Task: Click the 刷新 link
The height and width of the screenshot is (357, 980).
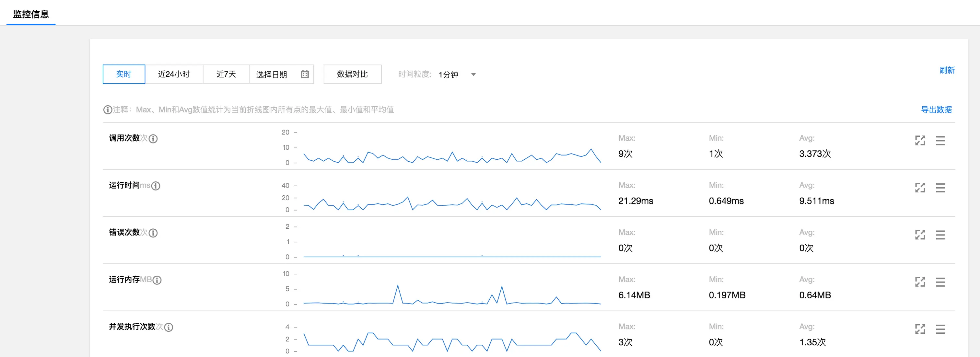Action: point(947,70)
